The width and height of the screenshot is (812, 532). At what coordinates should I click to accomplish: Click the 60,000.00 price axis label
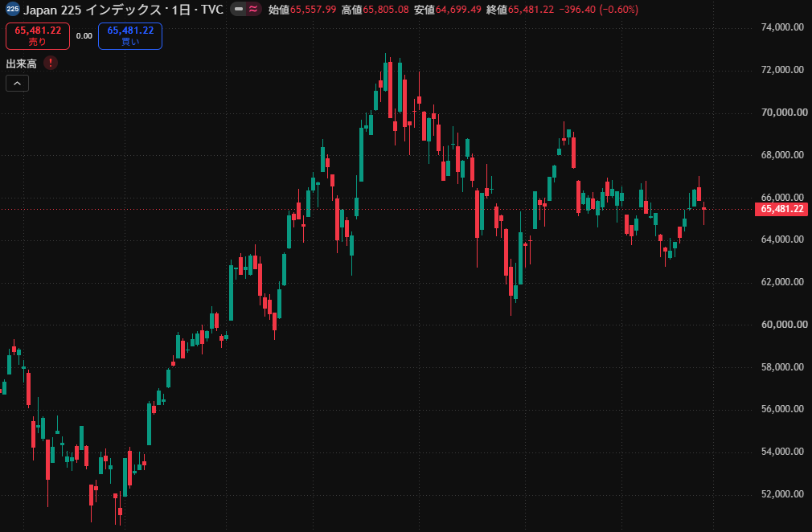point(784,325)
